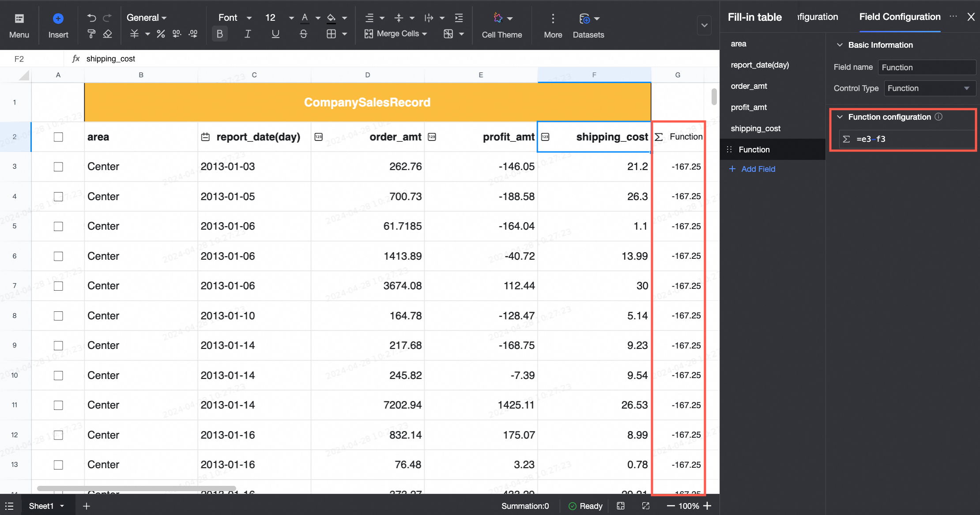This screenshot has width=980, height=515.
Task: Select shipping_cost field in list
Action: coord(773,129)
